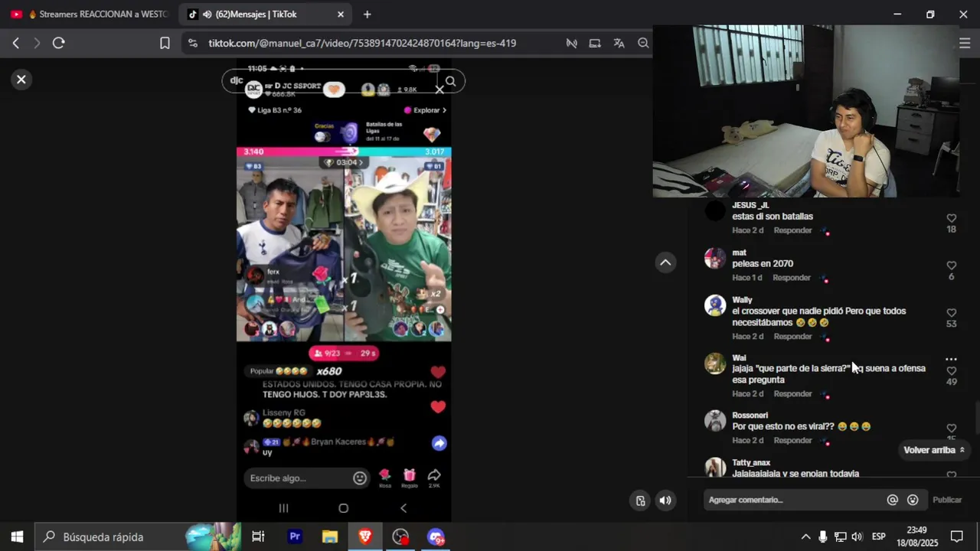Click the crossed-out N icon in address bar
980x551 pixels.
(x=571, y=43)
